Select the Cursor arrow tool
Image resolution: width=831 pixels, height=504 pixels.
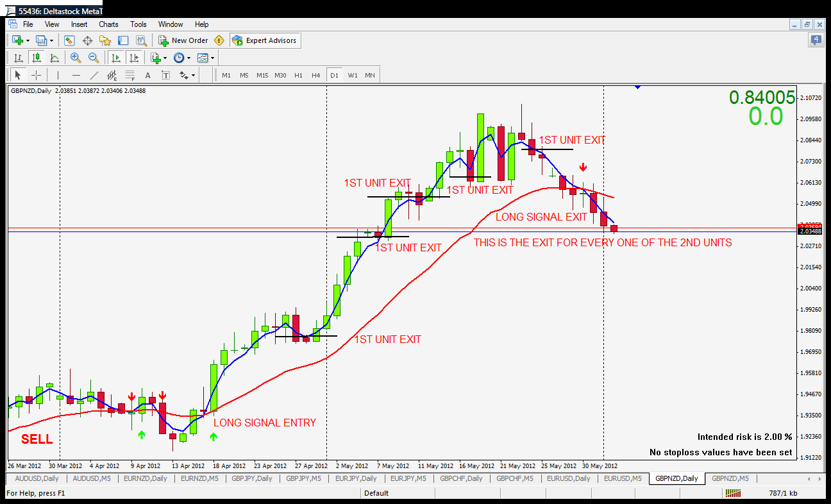[19, 75]
